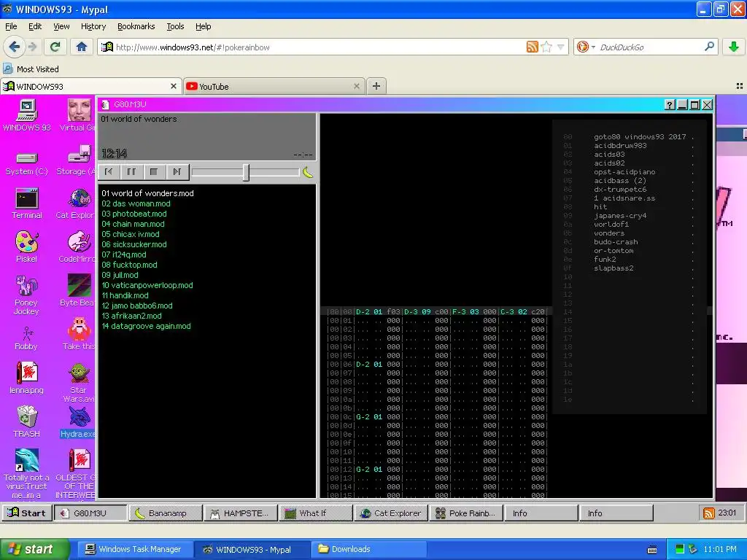Switch to Bananamp taskbar item

coord(166,513)
